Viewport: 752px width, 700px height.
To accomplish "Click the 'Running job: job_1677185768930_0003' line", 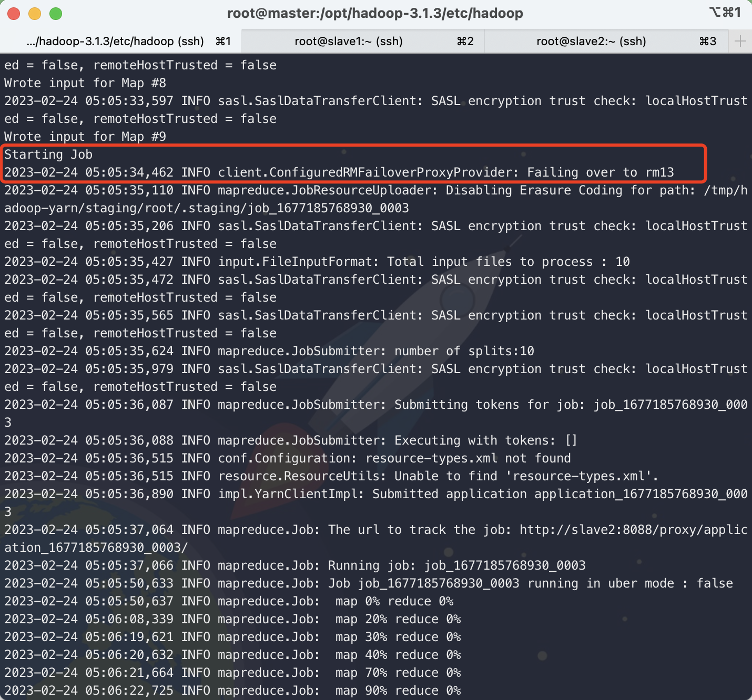I will click(x=295, y=565).
